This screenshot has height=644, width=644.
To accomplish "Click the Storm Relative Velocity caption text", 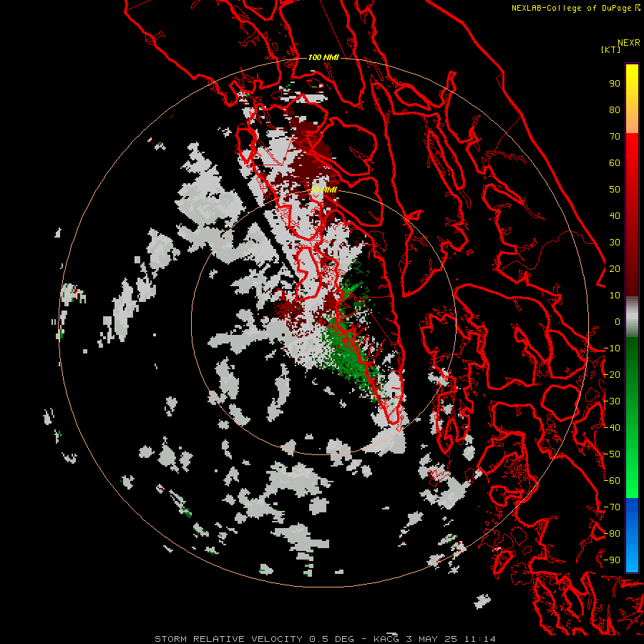I will [325, 639].
